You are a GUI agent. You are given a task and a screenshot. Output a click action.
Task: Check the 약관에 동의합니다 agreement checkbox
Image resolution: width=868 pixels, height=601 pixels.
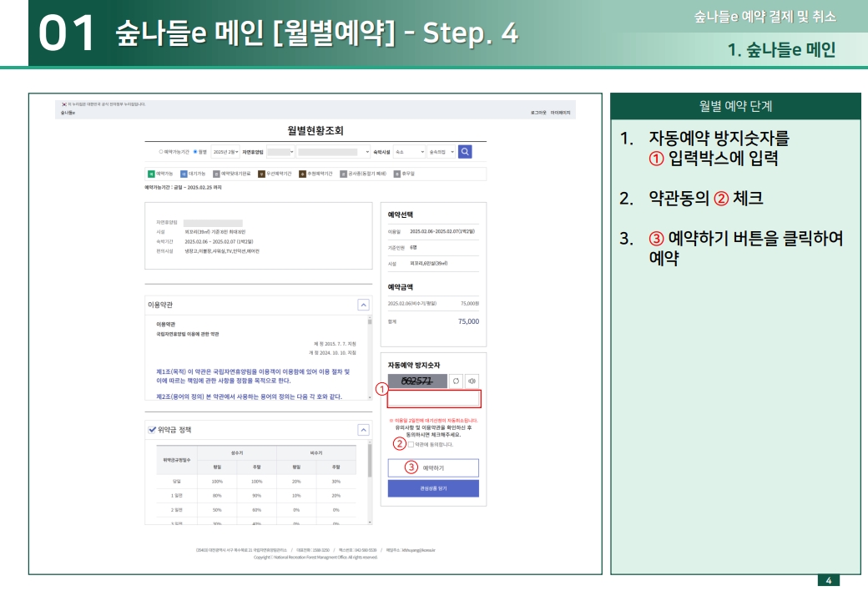[x=411, y=445]
